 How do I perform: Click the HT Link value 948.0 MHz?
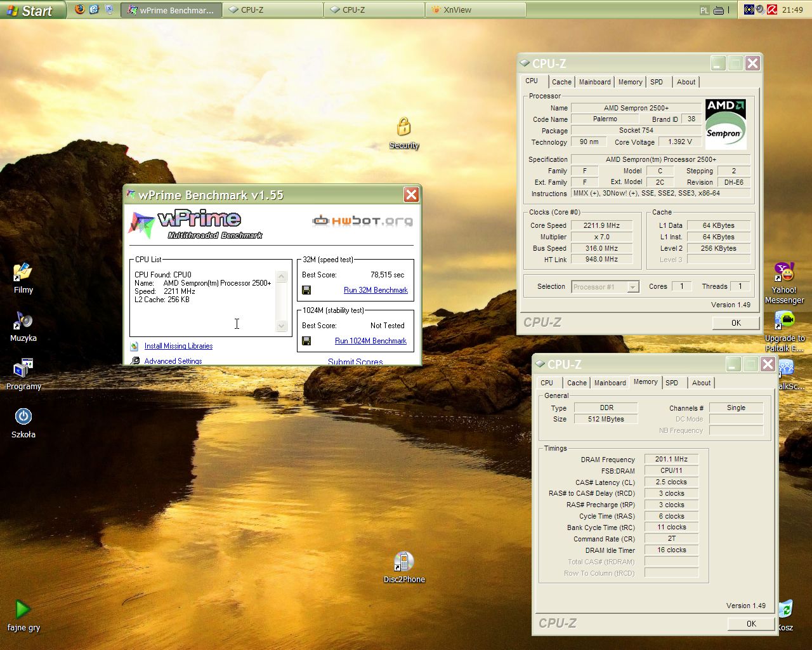(x=601, y=259)
